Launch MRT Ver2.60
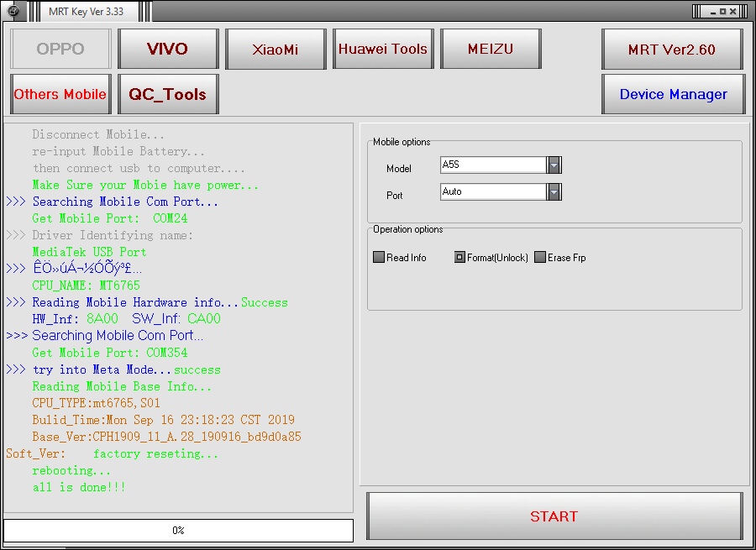Image resolution: width=756 pixels, height=550 pixels. pos(672,50)
